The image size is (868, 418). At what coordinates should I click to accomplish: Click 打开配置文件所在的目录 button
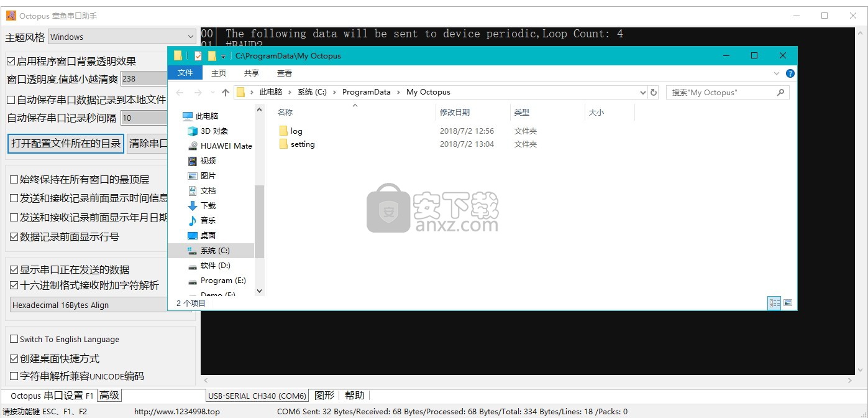point(66,144)
